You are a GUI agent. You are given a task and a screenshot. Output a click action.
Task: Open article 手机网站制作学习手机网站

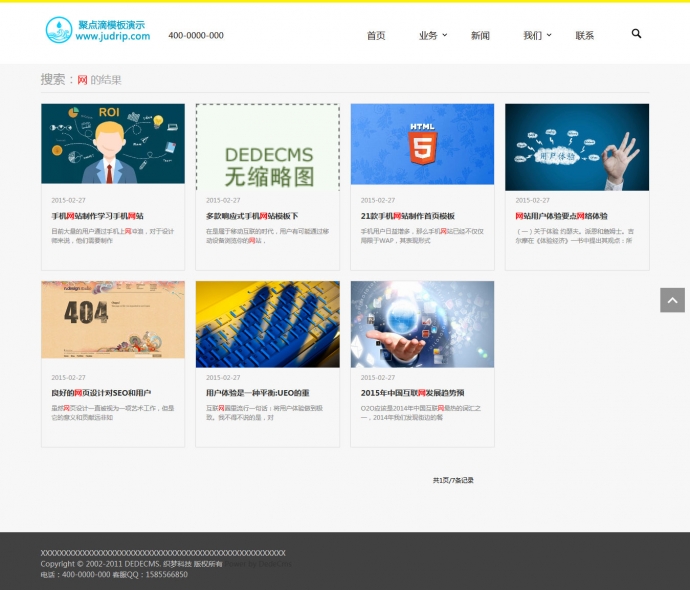tap(97, 216)
